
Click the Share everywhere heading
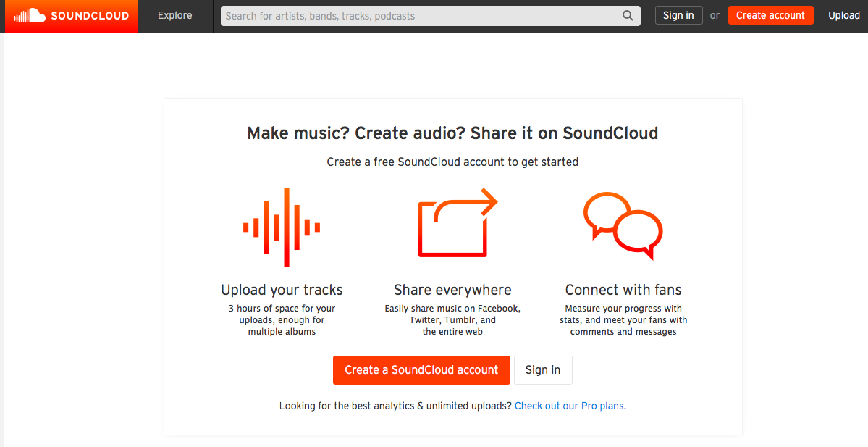452,290
